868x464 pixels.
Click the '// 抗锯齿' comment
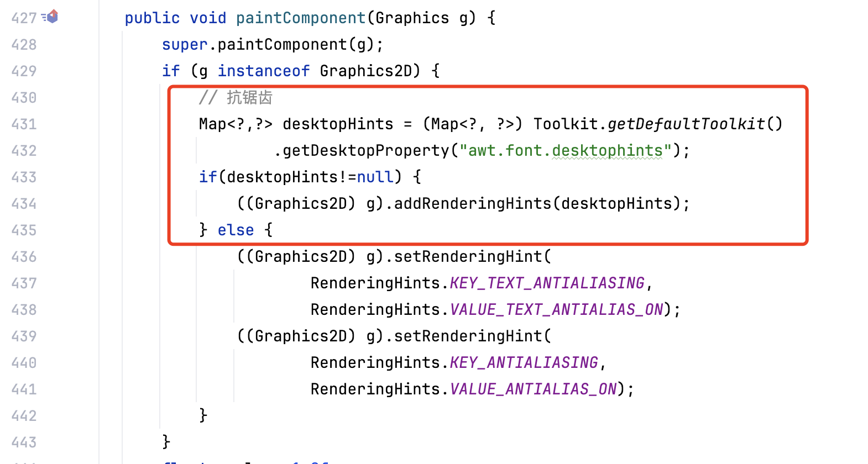click(236, 98)
